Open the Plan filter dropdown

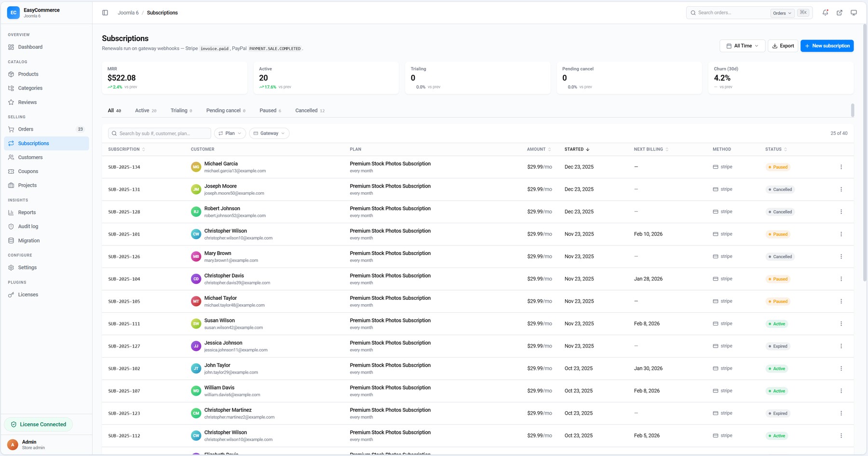(x=230, y=134)
